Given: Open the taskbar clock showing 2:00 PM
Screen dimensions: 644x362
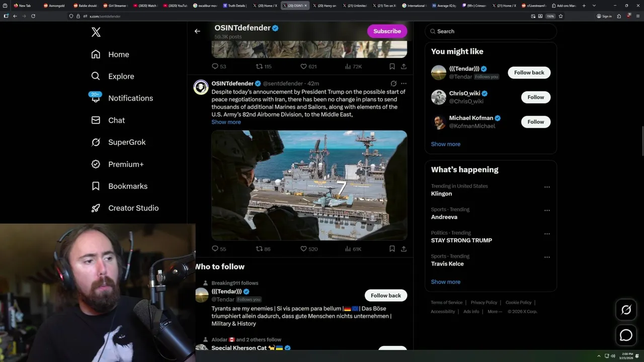Looking at the screenshot, I should (x=627, y=356).
